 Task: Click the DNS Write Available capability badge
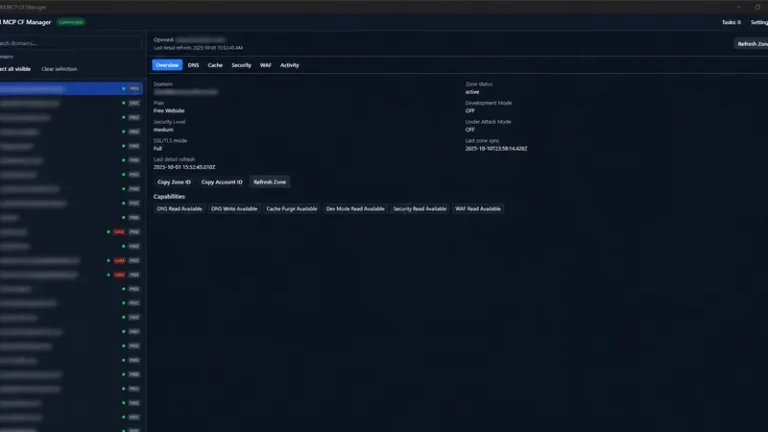tap(234, 209)
